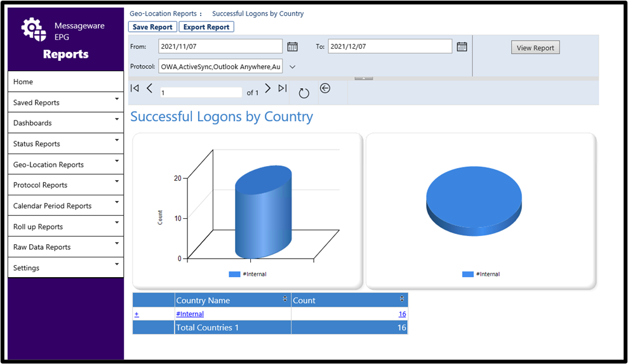The height and width of the screenshot is (364, 628).
Task: Click #Internal legend swatch under pie chart
Action: point(468,274)
